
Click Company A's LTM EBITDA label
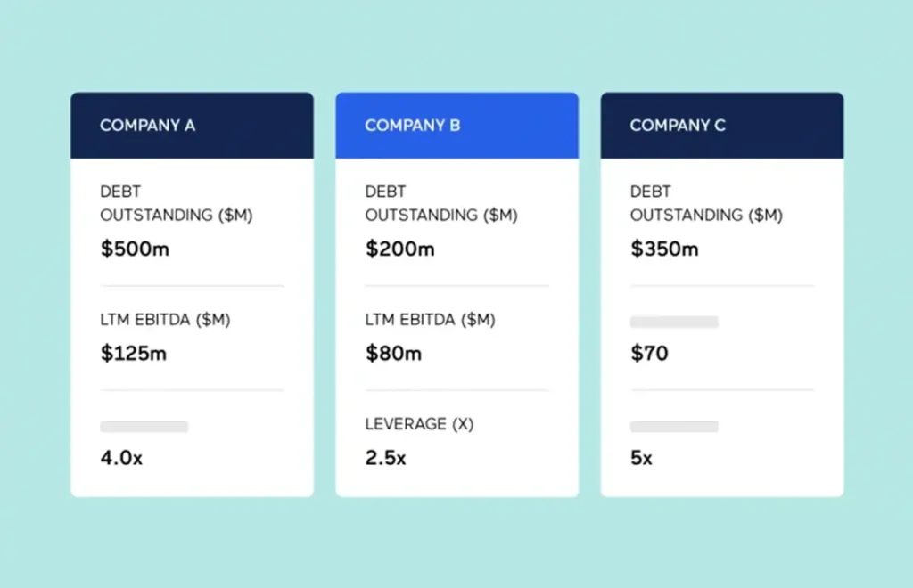pyautogui.click(x=165, y=320)
